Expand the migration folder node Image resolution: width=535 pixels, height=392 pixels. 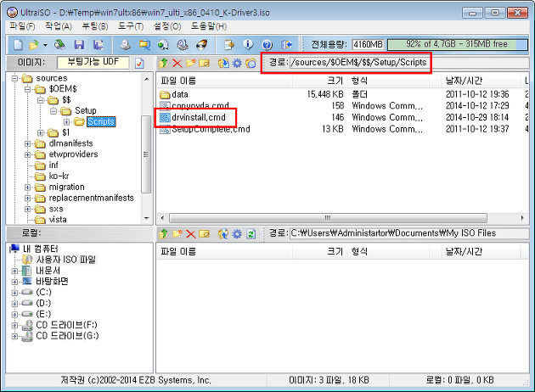[28, 188]
